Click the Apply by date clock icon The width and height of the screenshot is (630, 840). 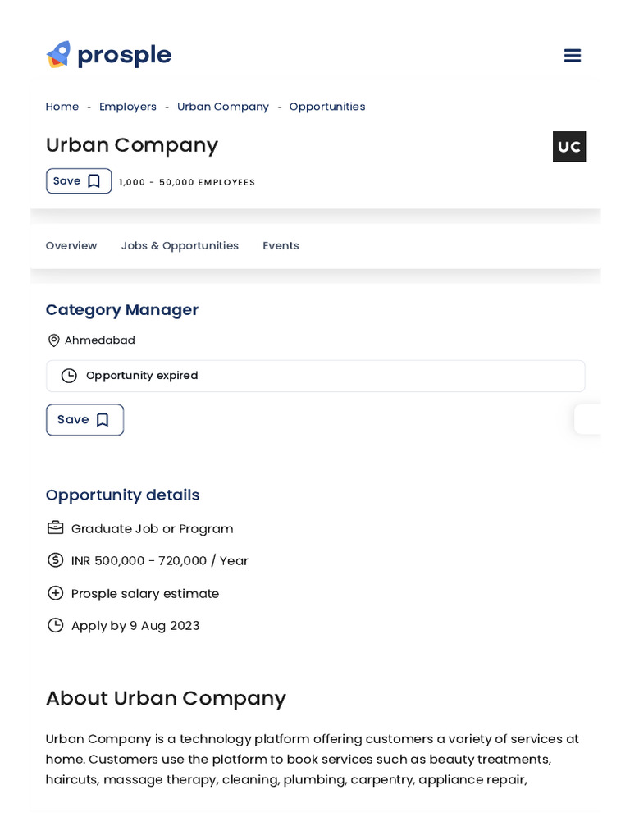point(55,625)
